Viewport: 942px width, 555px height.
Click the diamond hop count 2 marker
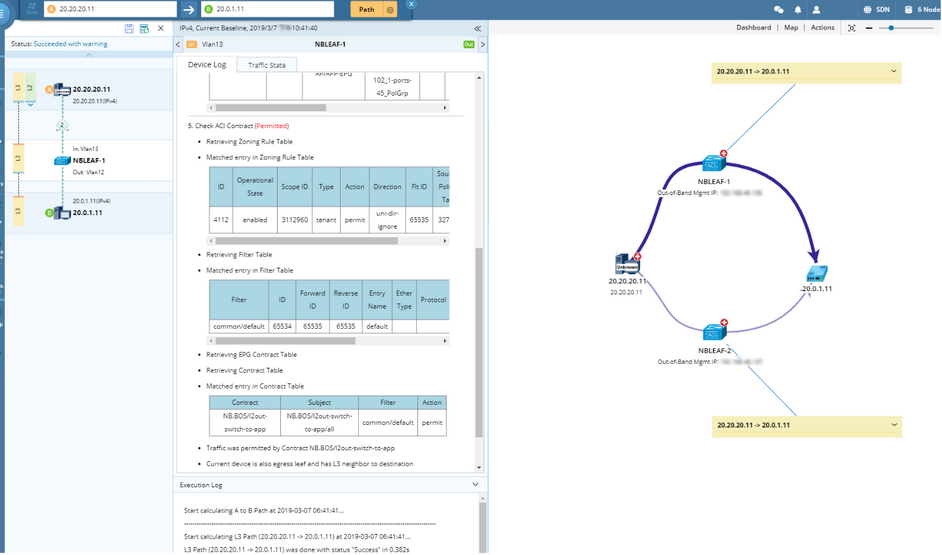62,126
